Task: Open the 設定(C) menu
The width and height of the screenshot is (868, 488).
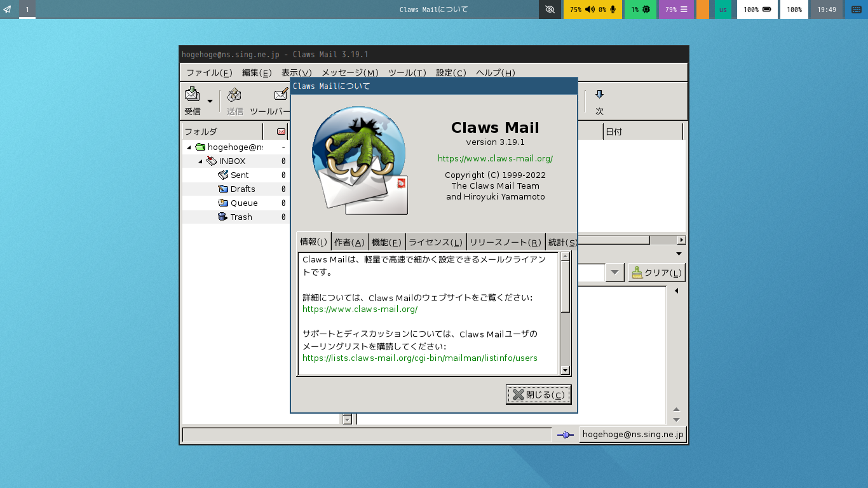Action: [451, 72]
